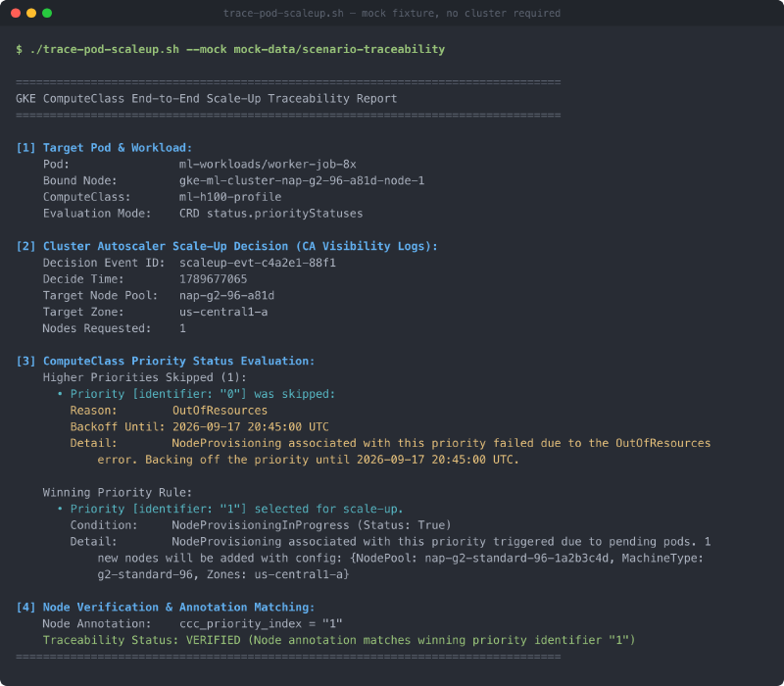Click the 'Bound Node:' field label
The width and height of the screenshot is (784, 686).
[x=80, y=180]
